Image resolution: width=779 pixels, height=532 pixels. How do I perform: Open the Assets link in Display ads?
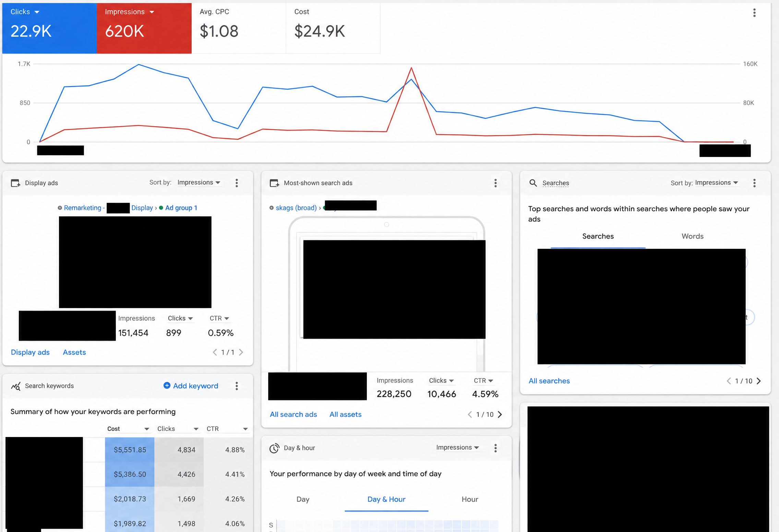[x=74, y=352]
